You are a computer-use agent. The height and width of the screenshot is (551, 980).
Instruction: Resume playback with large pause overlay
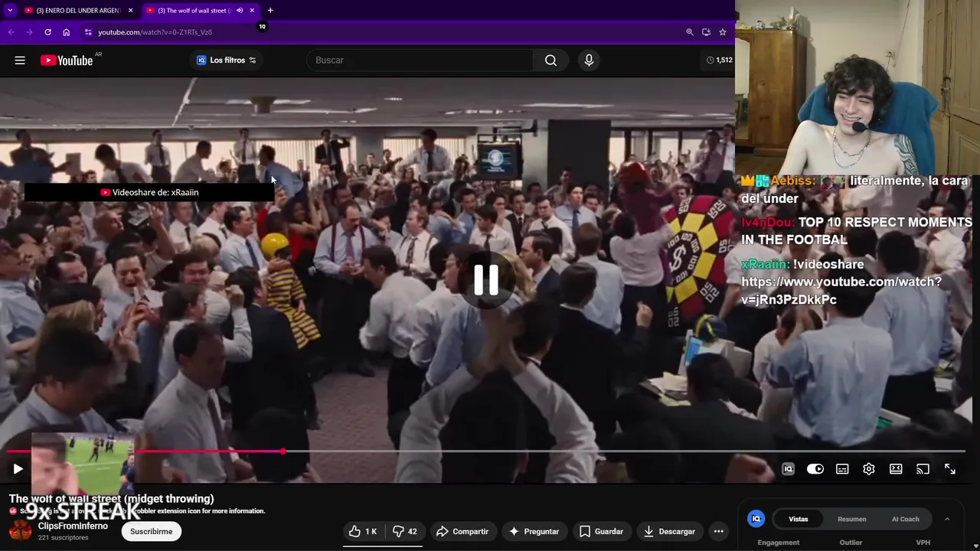[x=486, y=280]
